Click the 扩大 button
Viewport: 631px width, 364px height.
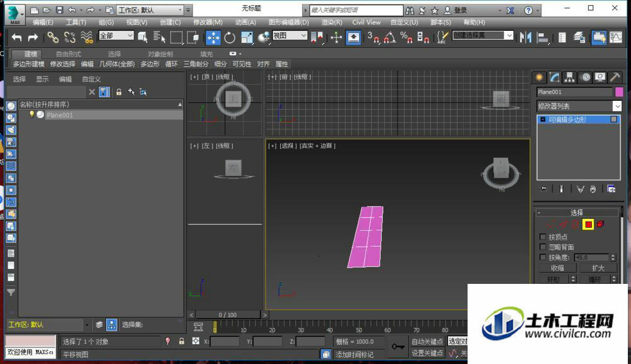coord(598,268)
